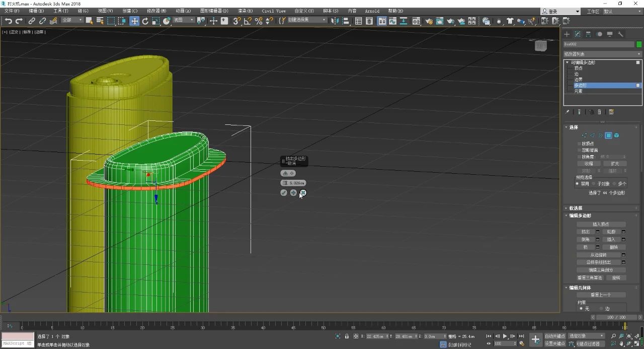Switch to Element sub-object selection icon
Image resolution: width=644 pixels, height=349 pixels.
click(x=616, y=135)
